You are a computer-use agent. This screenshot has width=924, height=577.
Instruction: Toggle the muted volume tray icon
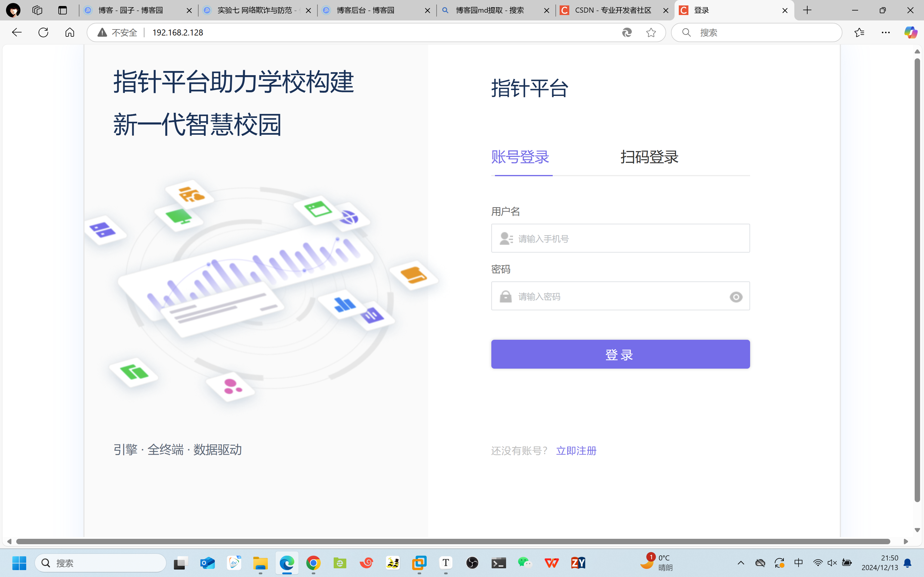tap(832, 563)
